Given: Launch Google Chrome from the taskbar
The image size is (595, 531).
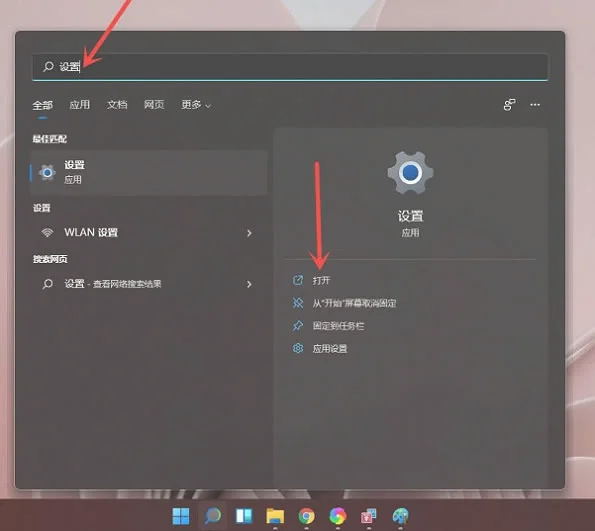Looking at the screenshot, I should click(307, 516).
